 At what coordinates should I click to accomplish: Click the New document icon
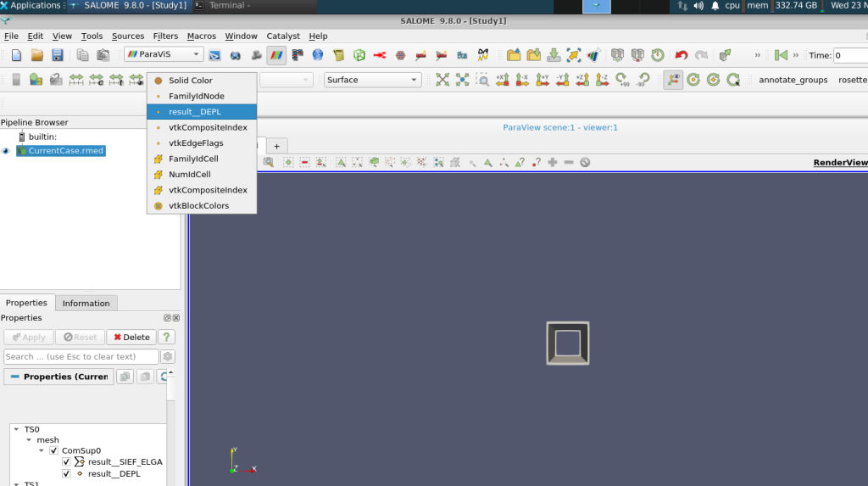coord(17,55)
